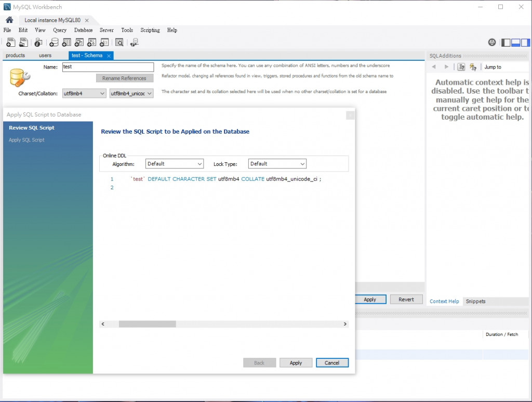Image resolution: width=532 pixels, height=402 pixels.
Task: Create a new view toolbar icon
Action: click(x=79, y=43)
